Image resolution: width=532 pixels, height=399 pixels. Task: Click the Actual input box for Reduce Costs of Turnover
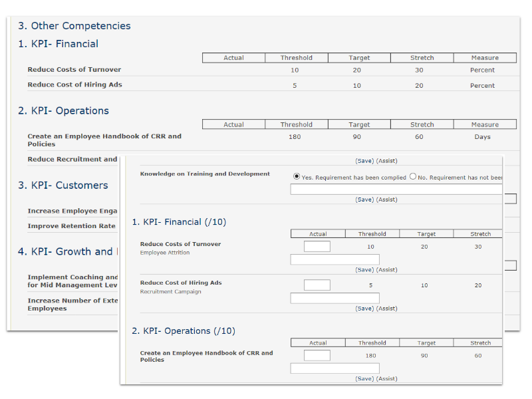tap(317, 246)
